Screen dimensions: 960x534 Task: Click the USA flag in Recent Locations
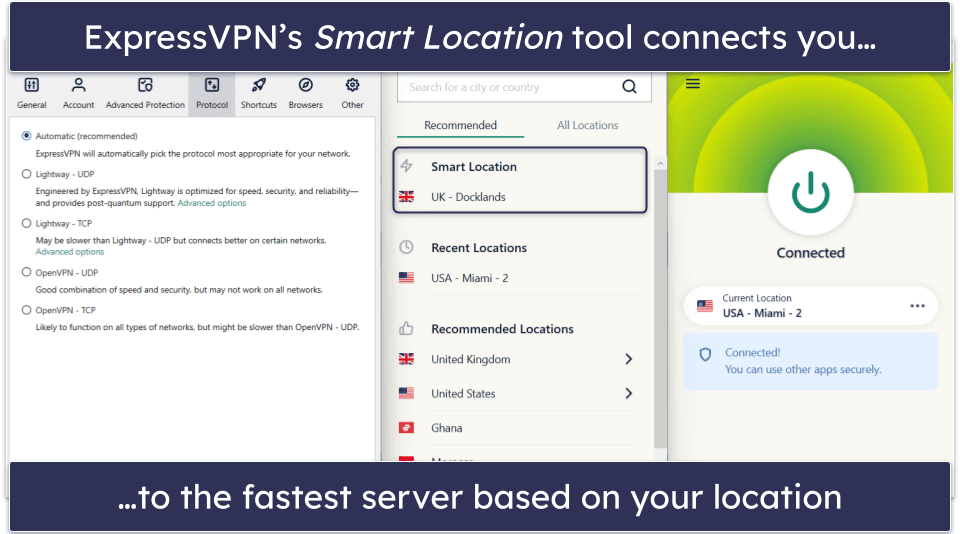(407, 277)
